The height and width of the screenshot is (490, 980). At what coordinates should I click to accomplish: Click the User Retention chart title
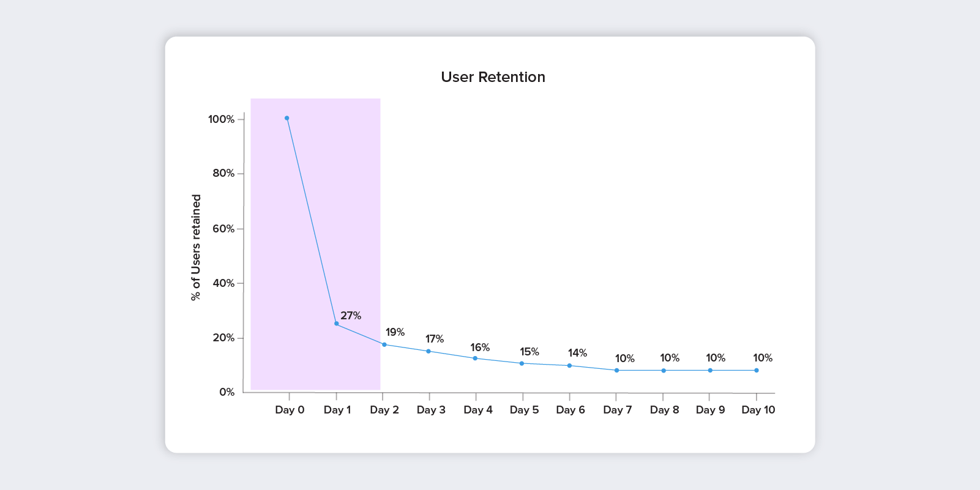[493, 77]
